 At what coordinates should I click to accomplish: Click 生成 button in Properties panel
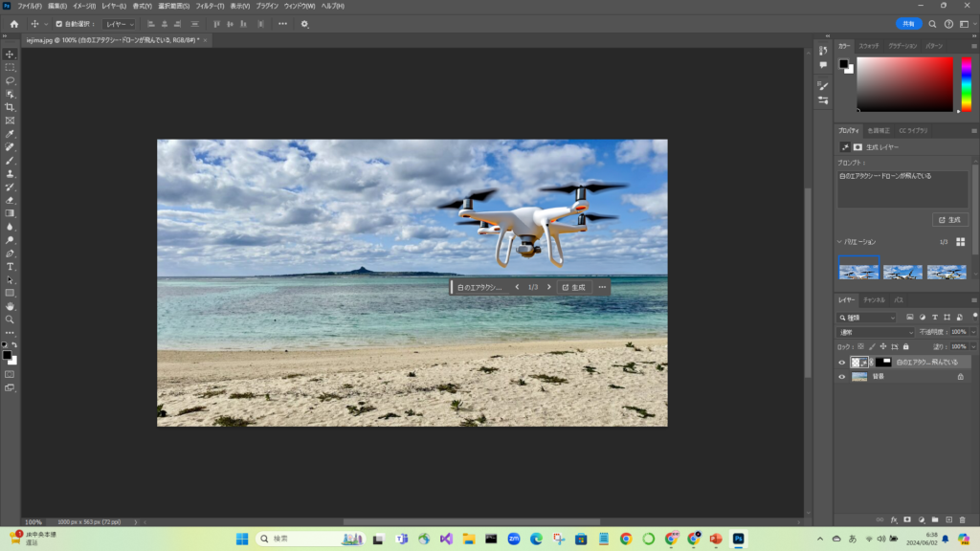pos(950,220)
